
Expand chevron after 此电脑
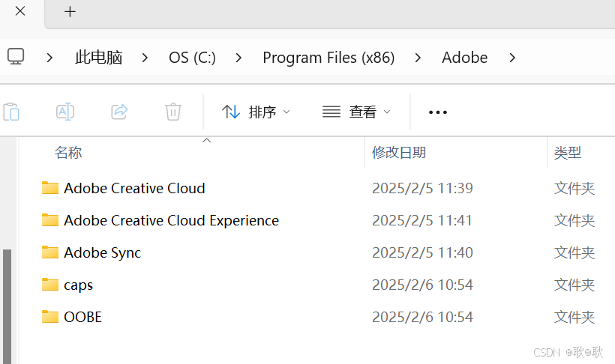pyautogui.click(x=145, y=58)
